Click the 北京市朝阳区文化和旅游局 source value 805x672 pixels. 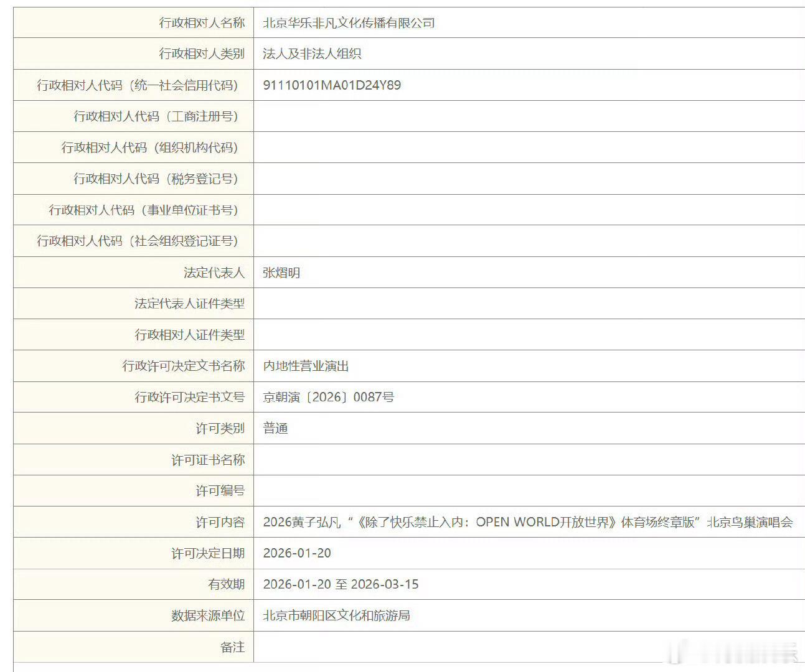click(x=341, y=615)
